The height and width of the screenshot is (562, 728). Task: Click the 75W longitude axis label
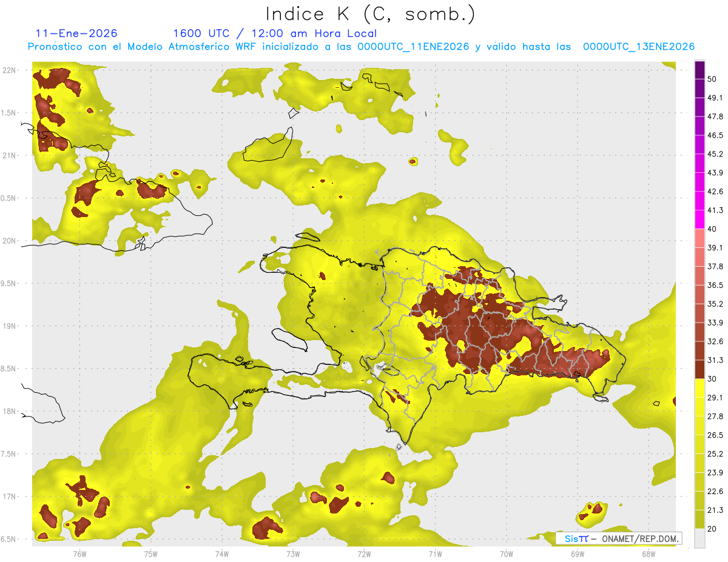pyautogui.click(x=150, y=554)
